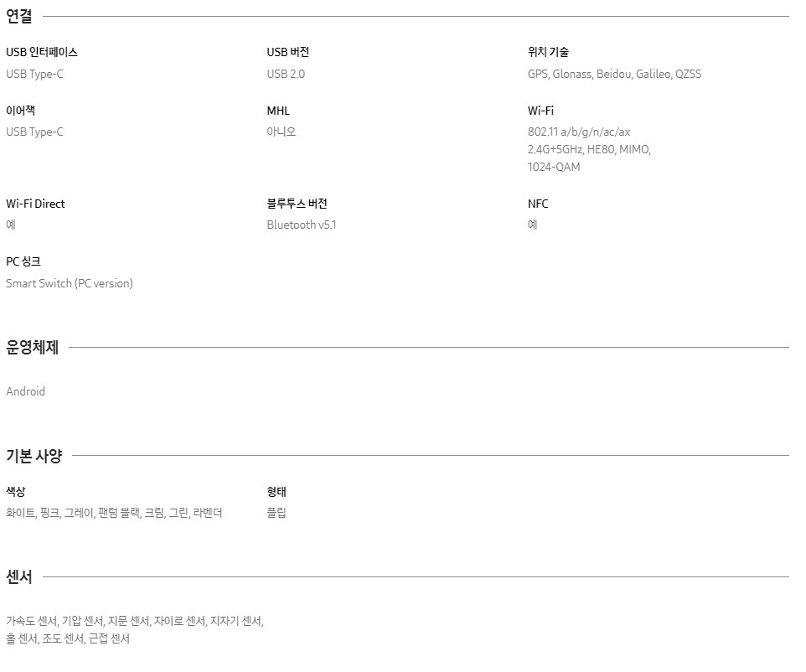Select the 플립 form value
806x672 pixels.
pyautogui.click(x=276, y=513)
